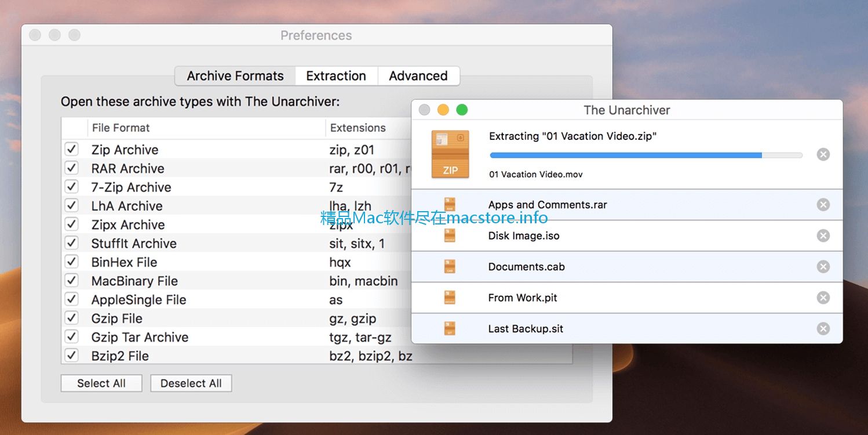Screen dimensions: 868x435
Task: Sort by the Extensions column header
Action: (x=358, y=128)
